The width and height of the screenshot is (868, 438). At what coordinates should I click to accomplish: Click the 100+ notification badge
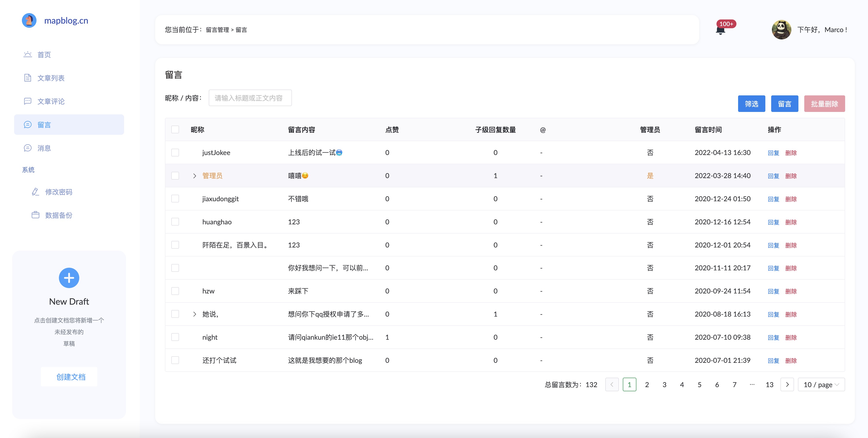(x=726, y=24)
